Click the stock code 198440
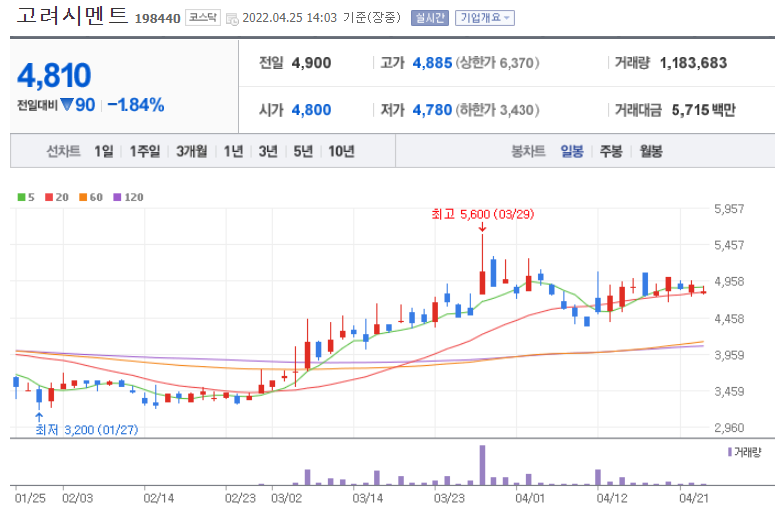 [158, 19]
